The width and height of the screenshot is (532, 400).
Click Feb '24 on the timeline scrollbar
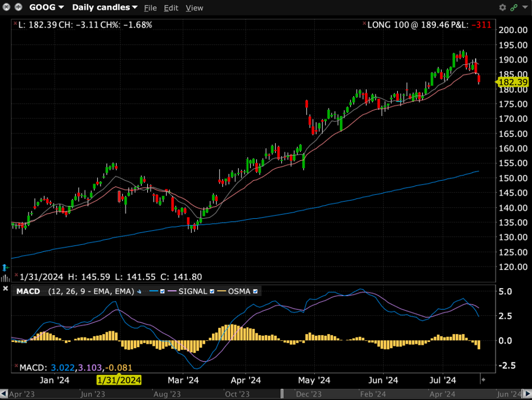[x=373, y=394]
